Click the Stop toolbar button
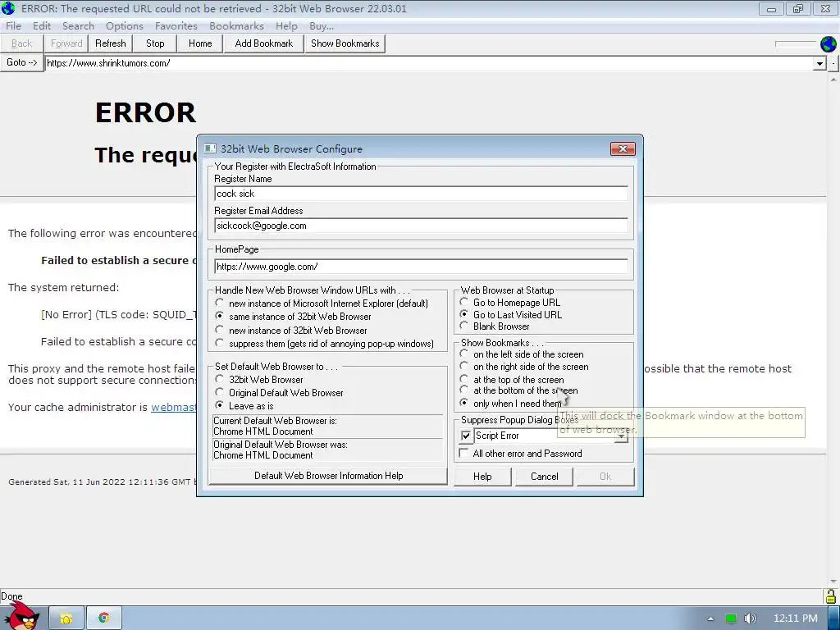The image size is (840, 630). click(155, 43)
